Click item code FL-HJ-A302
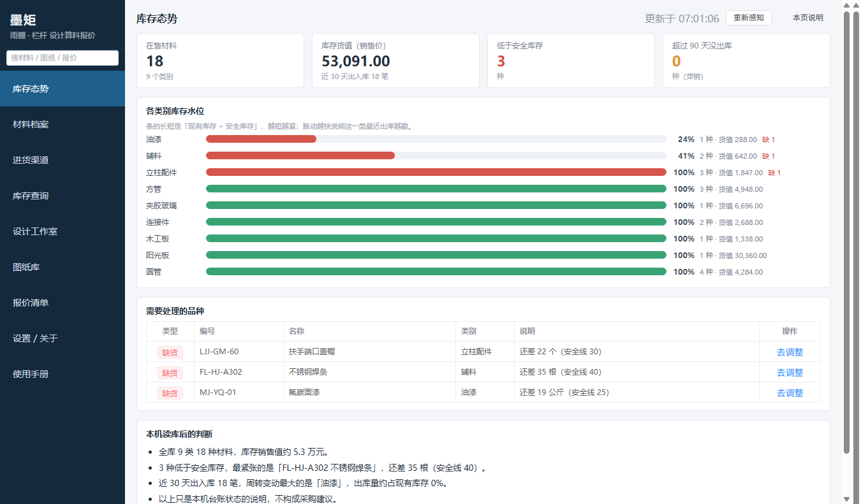This screenshot has height=504, width=861. click(x=221, y=372)
